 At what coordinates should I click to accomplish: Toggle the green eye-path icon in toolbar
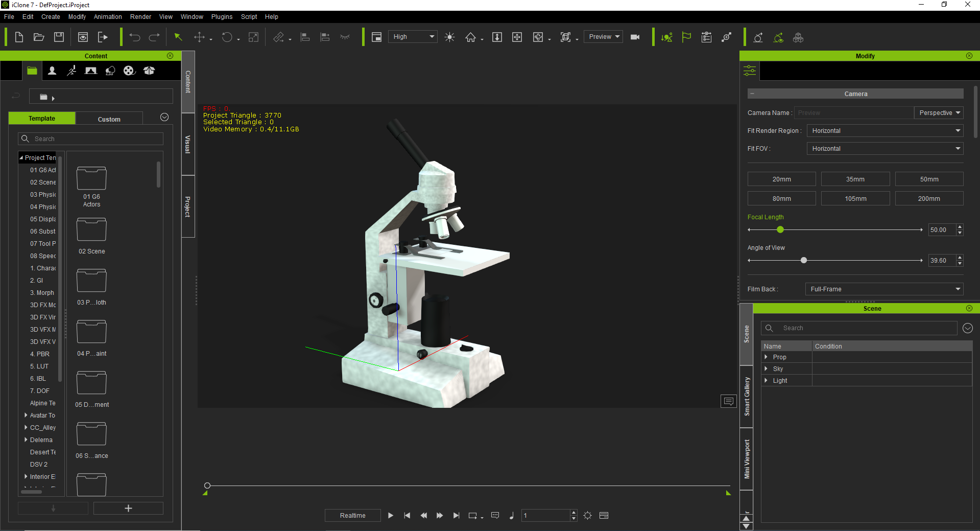tap(778, 37)
